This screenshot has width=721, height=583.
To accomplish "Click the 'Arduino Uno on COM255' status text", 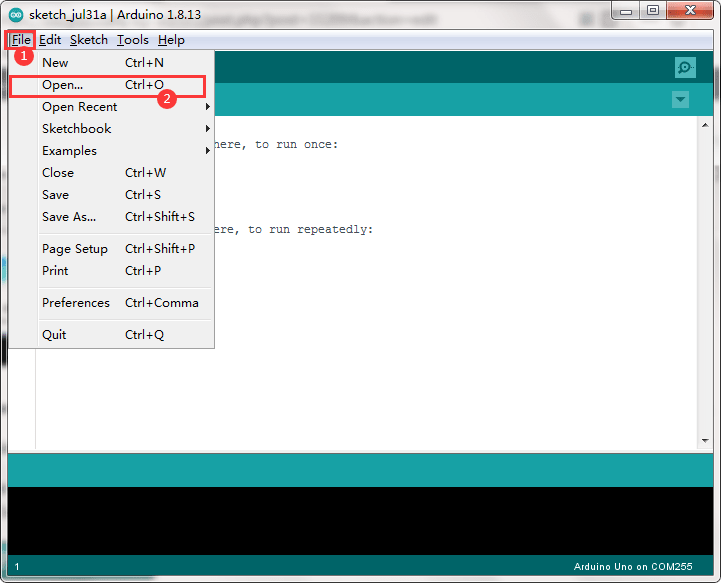I will (x=633, y=566).
